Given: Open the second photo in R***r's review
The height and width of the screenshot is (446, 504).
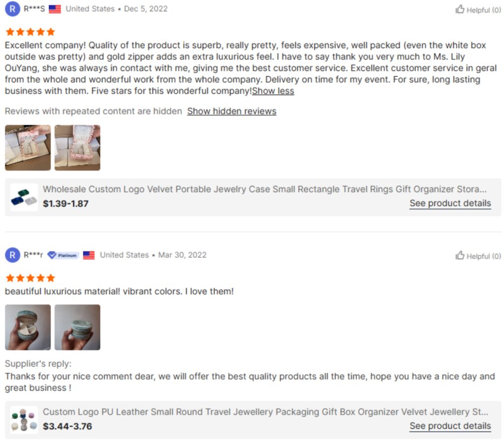Looking at the screenshot, I should 77,327.
